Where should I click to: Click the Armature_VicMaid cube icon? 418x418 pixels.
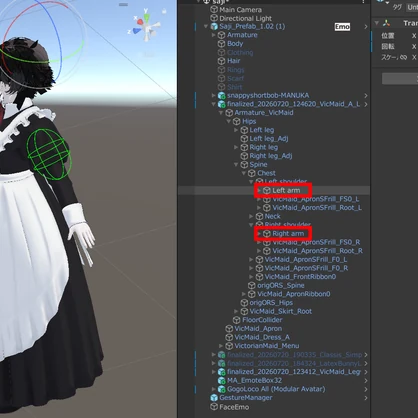(229, 113)
